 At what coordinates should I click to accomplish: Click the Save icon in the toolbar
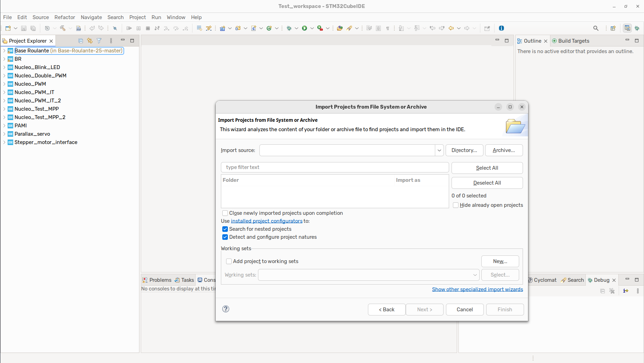[24, 28]
